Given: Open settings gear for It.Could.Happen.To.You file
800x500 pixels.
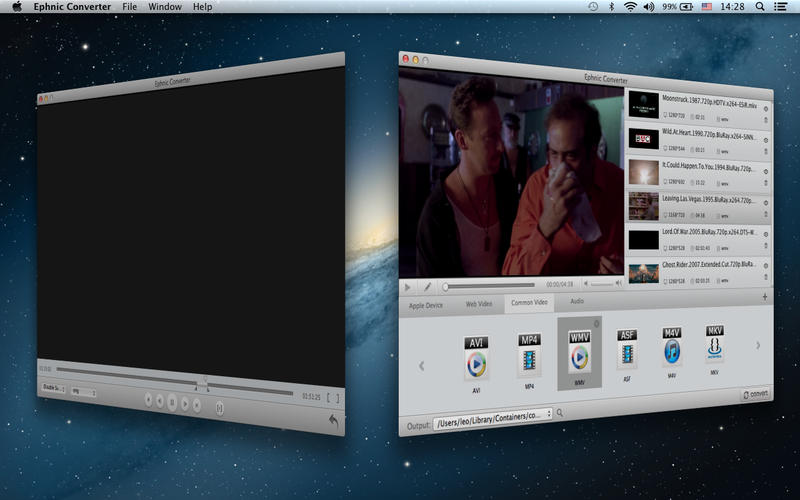Looking at the screenshot, I should 765,171.
